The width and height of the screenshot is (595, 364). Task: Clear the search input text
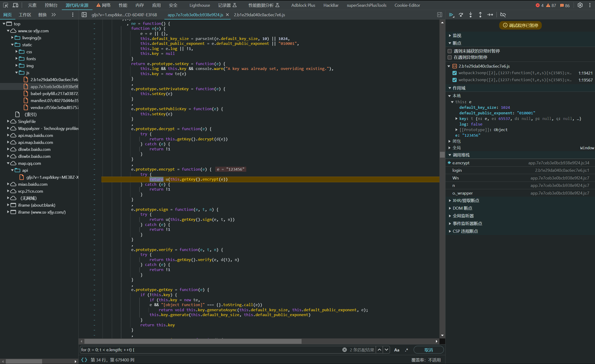[345, 350]
